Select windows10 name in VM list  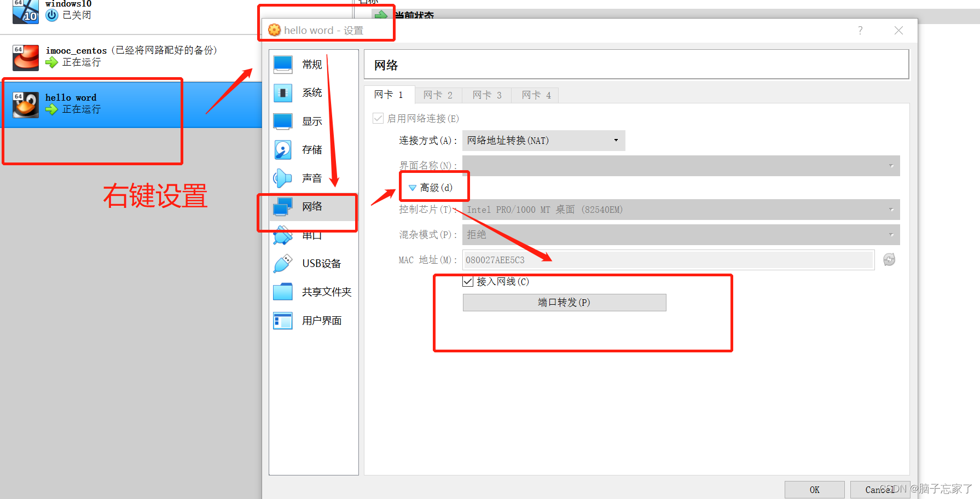[68, 4]
